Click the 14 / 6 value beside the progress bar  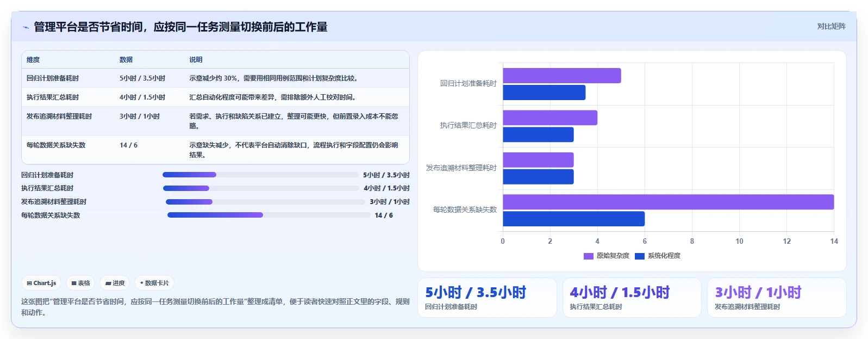click(384, 215)
